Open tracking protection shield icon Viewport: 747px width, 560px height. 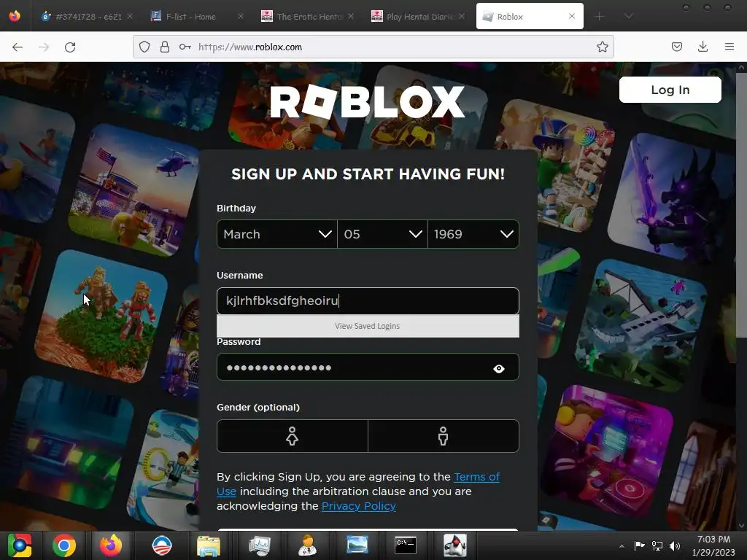point(144,47)
